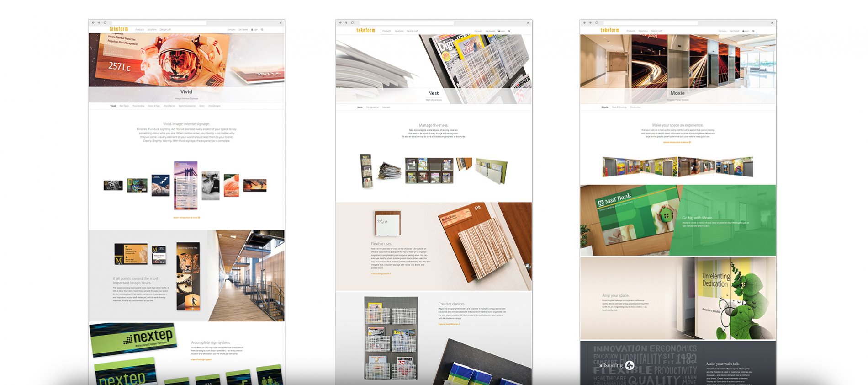The height and width of the screenshot is (385, 868).
Task: Close the Vivid browser window
Action: (281, 22)
